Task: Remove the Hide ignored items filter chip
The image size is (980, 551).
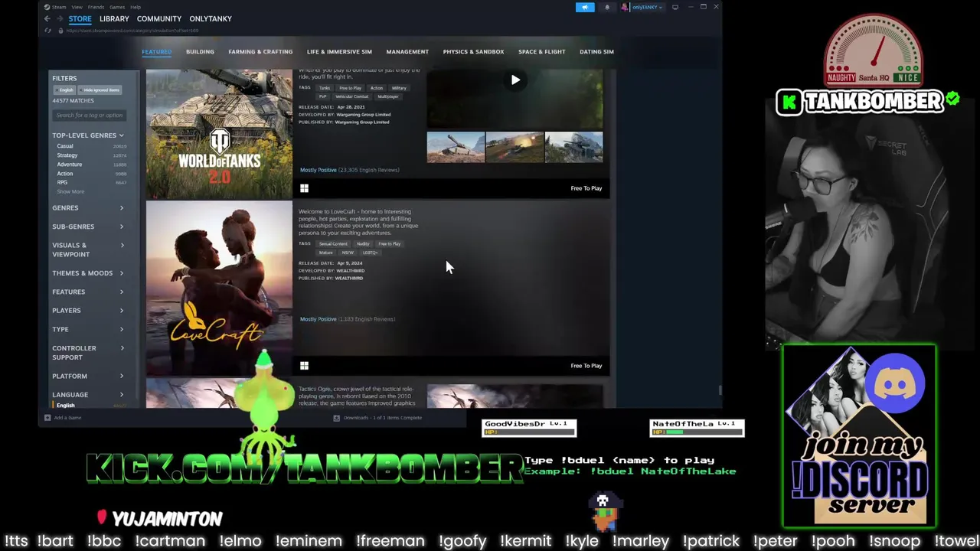Action: (x=100, y=90)
